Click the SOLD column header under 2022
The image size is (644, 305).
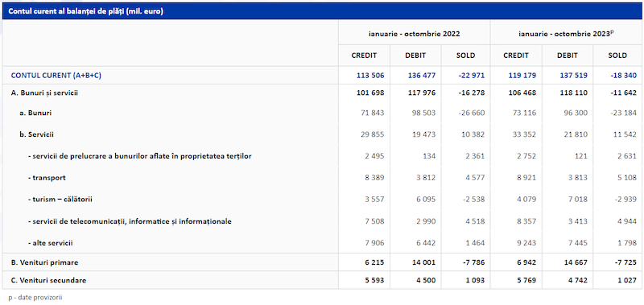[466, 56]
